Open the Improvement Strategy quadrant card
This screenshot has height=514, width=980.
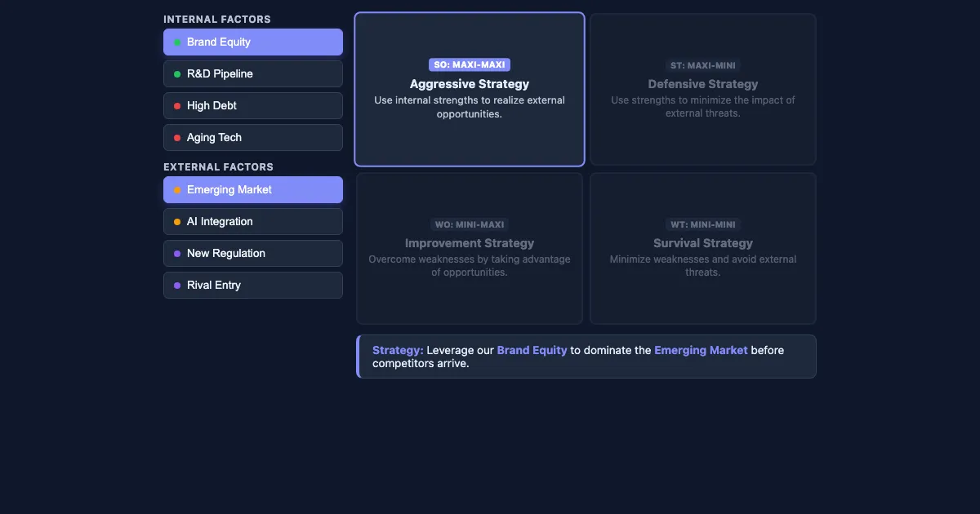470,248
